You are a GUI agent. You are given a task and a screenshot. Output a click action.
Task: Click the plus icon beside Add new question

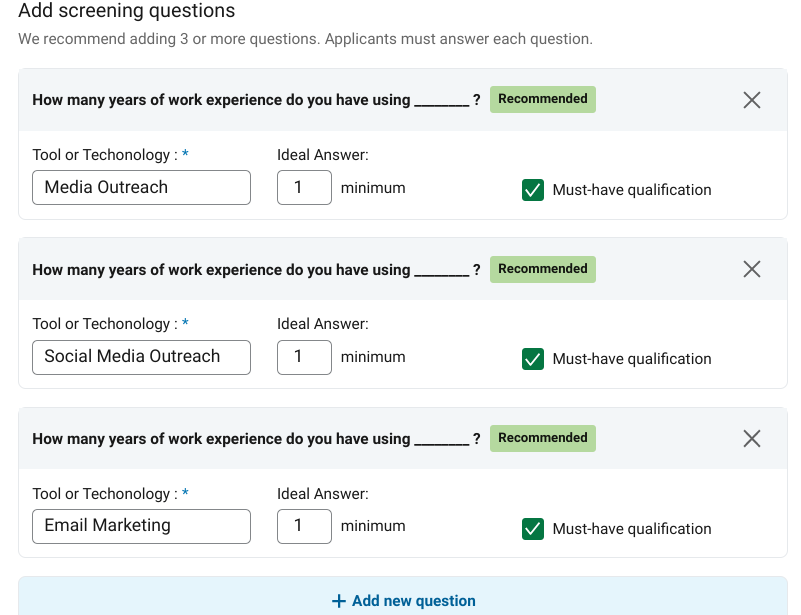(x=339, y=601)
